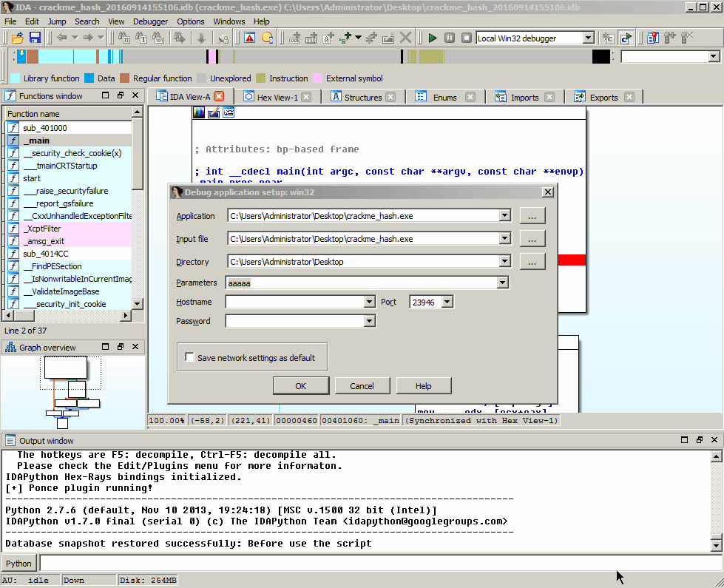Select ___tmainCRTStartup in the function list
This screenshot has width=724, height=588.
pyautogui.click(x=68, y=166)
